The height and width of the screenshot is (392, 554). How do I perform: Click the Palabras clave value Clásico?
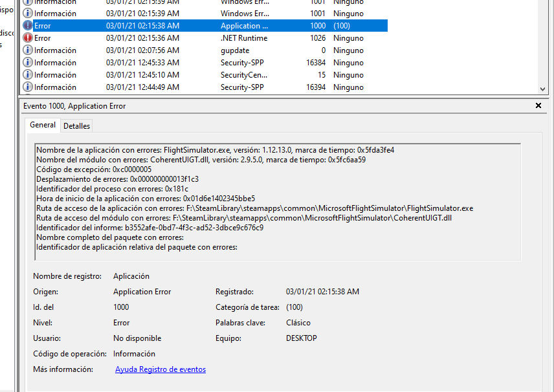(298, 323)
